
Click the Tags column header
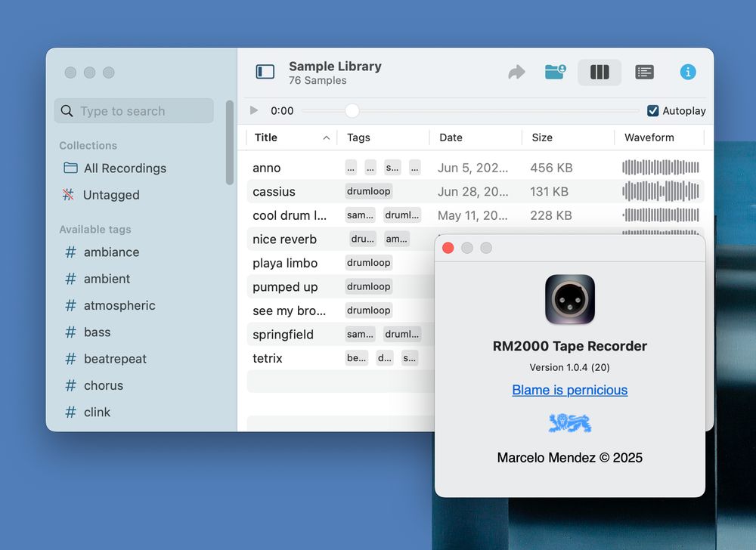(383, 137)
